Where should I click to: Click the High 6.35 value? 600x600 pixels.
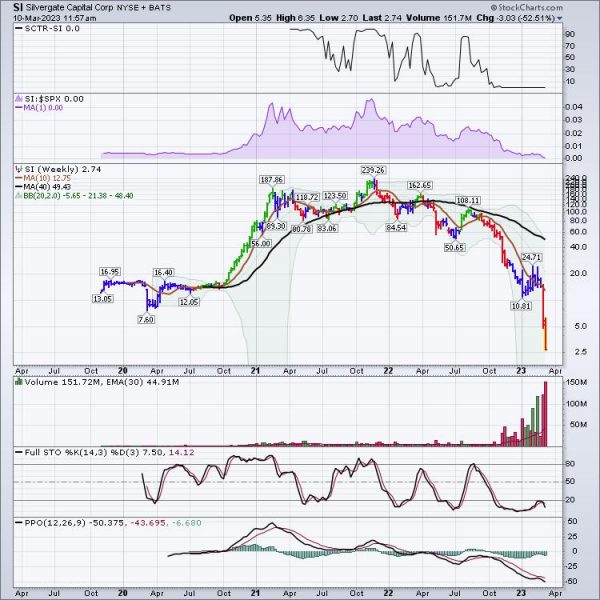295,18
